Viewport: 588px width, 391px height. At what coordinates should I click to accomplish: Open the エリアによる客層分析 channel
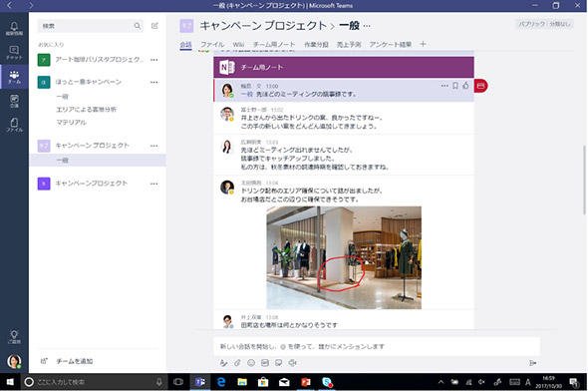(x=87, y=109)
